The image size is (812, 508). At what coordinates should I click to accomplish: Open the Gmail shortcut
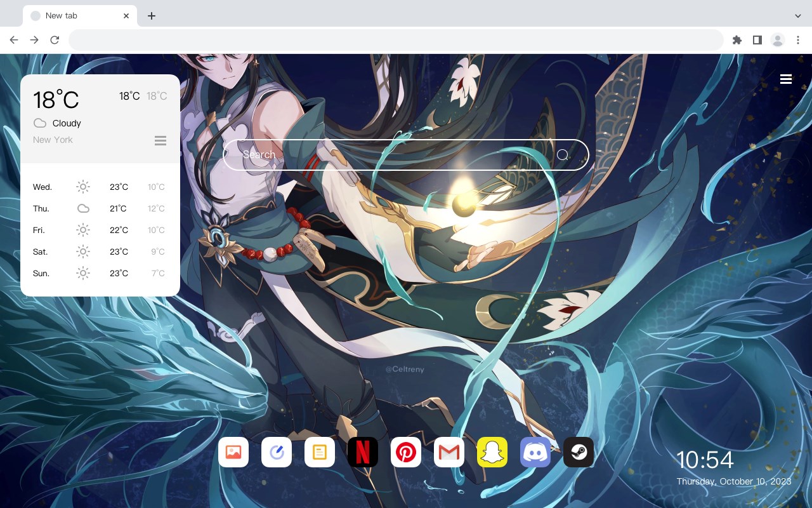pyautogui.click(x=449, y=452)
